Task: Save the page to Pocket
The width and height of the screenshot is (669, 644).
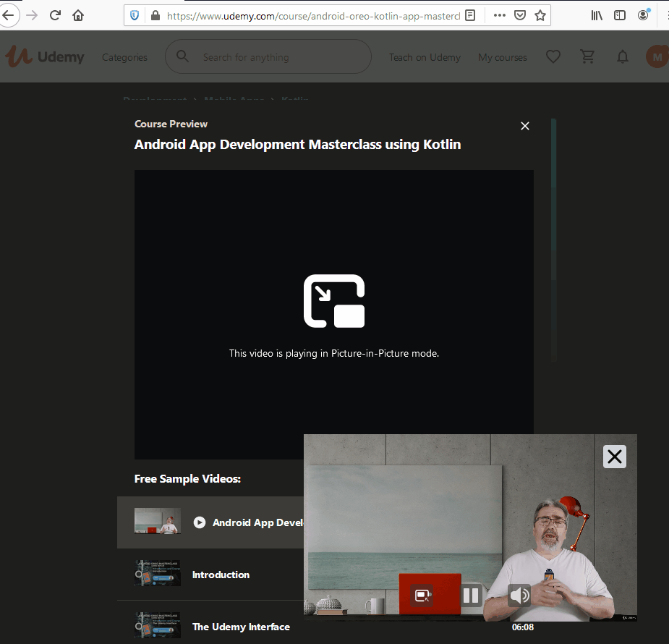Action: [520, 14]
